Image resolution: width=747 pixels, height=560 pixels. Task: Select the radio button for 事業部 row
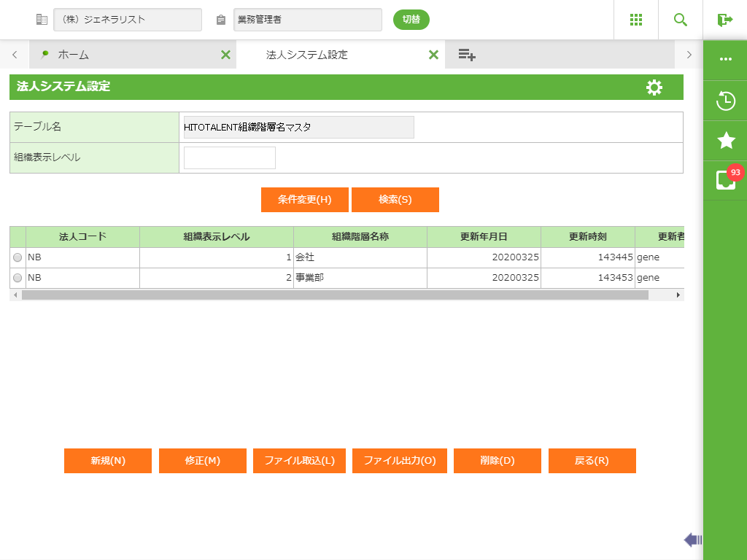pos(18,278)
